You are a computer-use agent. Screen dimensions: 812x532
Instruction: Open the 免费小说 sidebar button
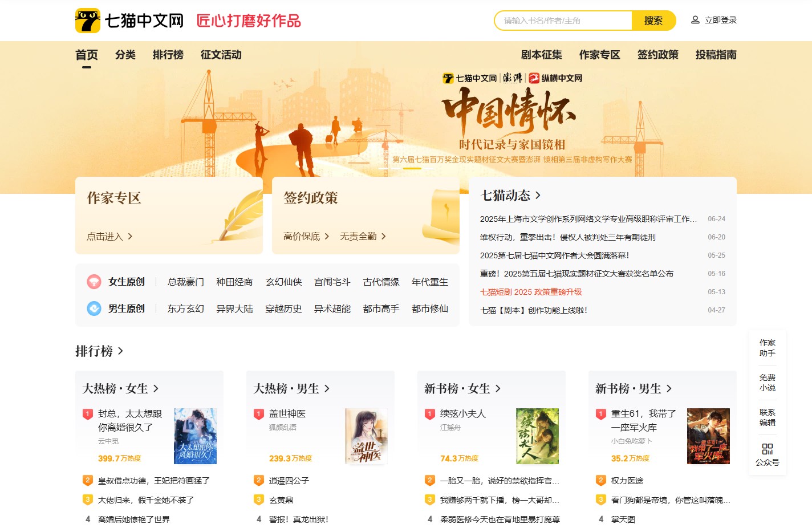(x=768, y=383)
